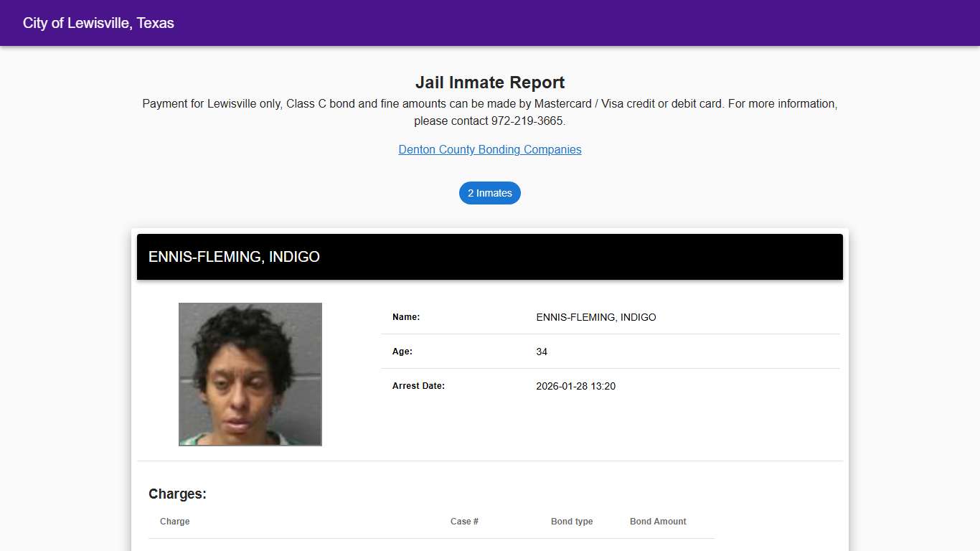The height and width of the screenshot is (551, 980).
Task: Click the phone number 972-219-3665
Action: pyautogui.click(x=527, y=121)
